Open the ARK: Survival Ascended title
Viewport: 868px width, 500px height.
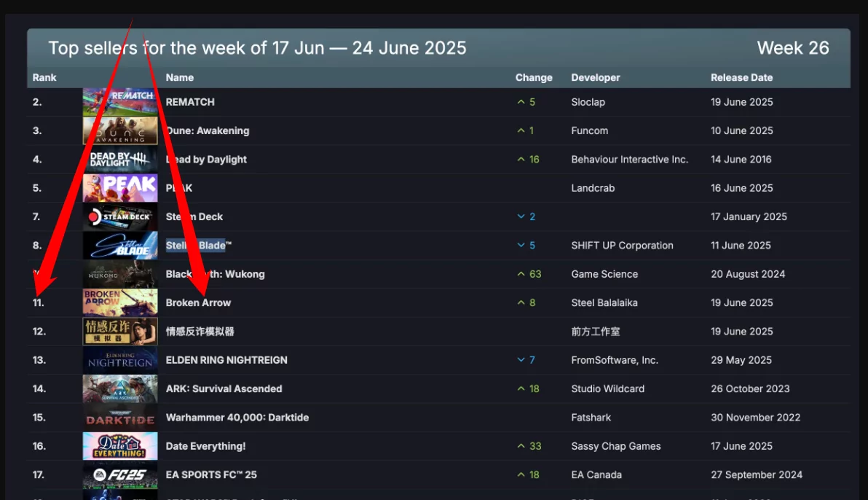[224, 389]
